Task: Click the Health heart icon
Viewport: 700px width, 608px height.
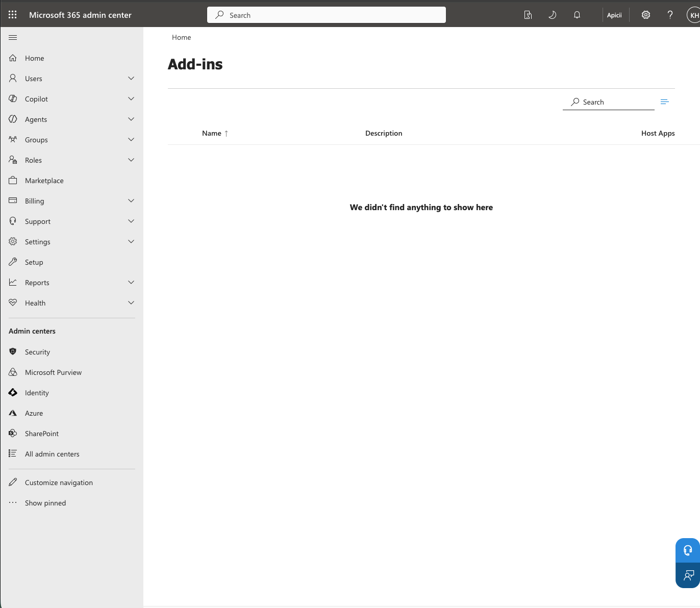Action: tap(13, 303)
